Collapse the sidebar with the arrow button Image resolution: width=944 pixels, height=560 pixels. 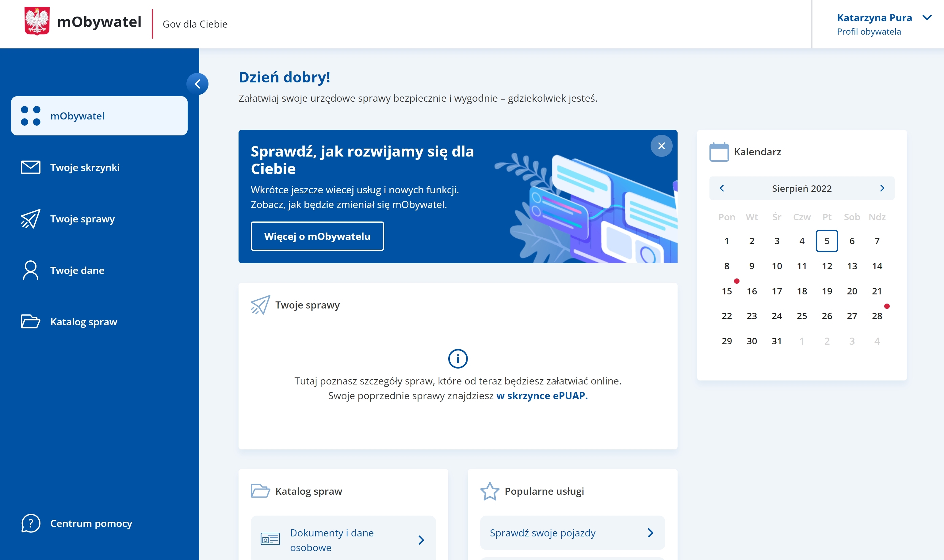tap(197, 84)
